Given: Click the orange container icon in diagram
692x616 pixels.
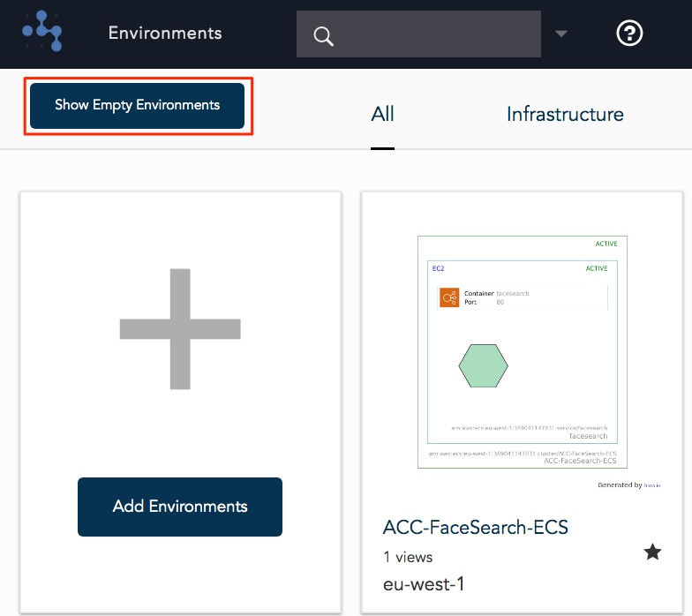Looking at the screenshot, I should click(x=449, y=297).
